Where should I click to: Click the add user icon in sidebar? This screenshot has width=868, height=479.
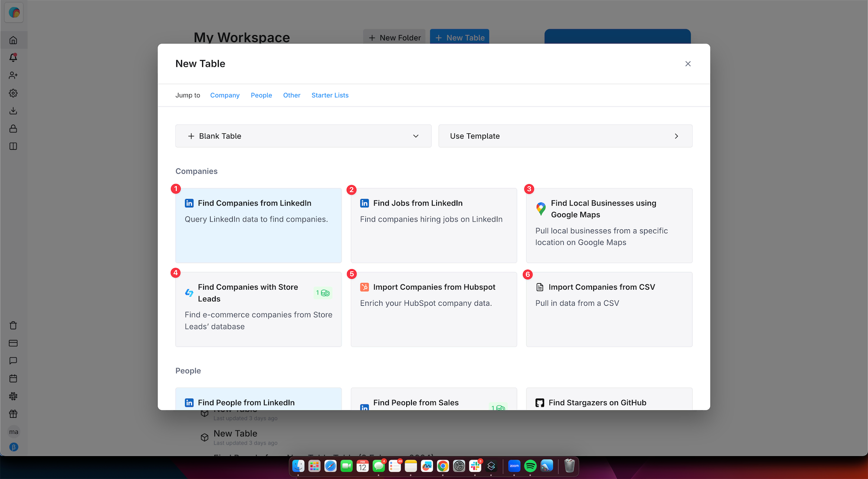pos(13,76)
